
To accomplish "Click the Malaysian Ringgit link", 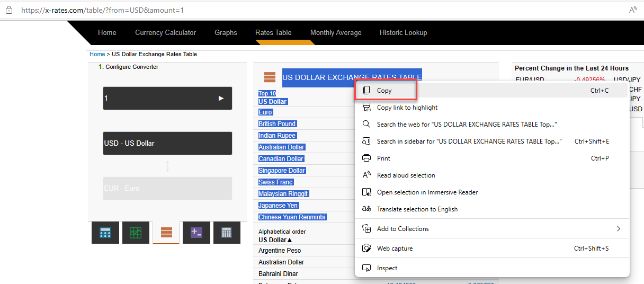I will 283,194.
